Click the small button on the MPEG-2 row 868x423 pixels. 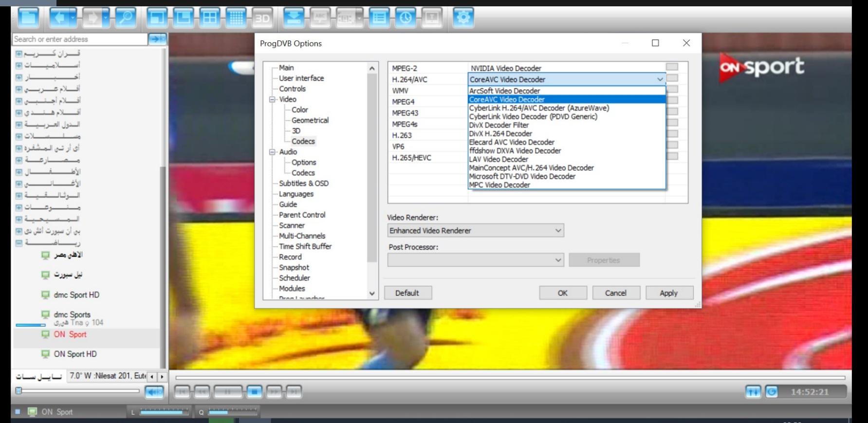coord(672,67)
